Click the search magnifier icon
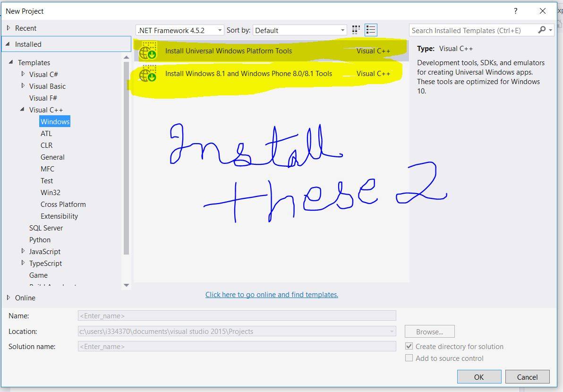 [542, 30]
